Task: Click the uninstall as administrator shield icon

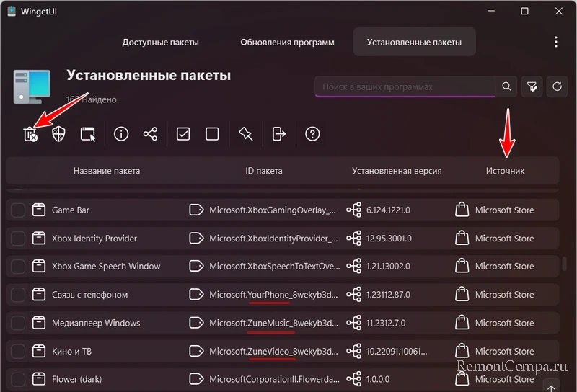Action: pos(58,134)
